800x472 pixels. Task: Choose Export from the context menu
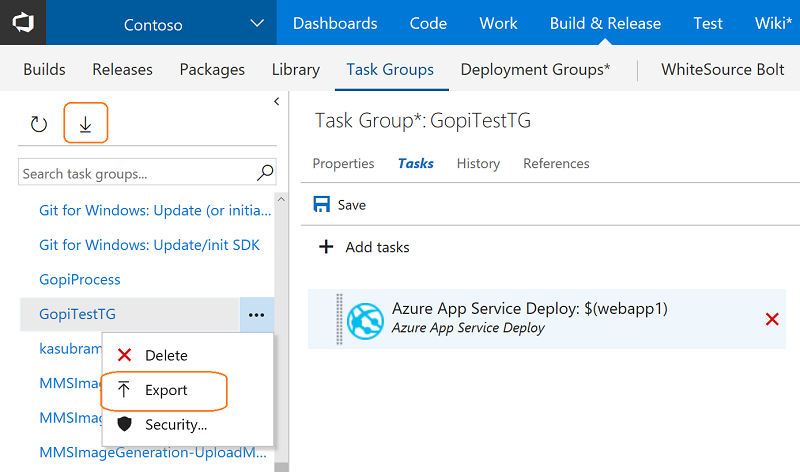tap(164, 390)
